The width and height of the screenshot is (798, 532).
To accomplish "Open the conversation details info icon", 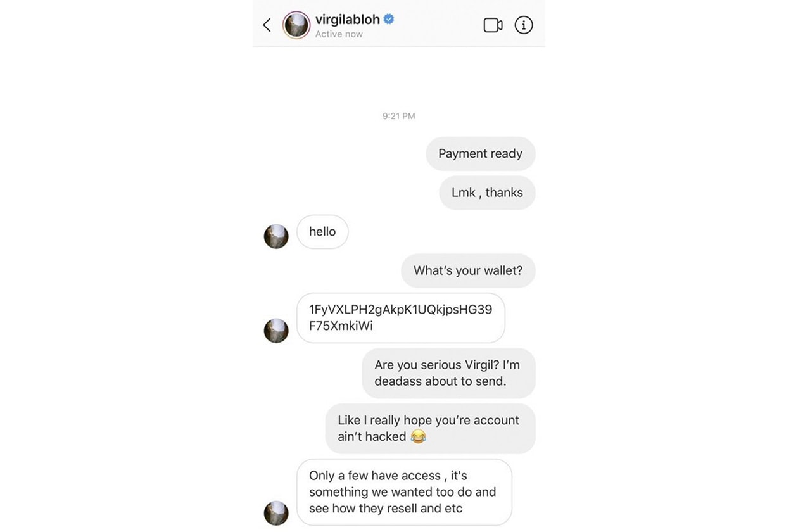I will 523,25.
